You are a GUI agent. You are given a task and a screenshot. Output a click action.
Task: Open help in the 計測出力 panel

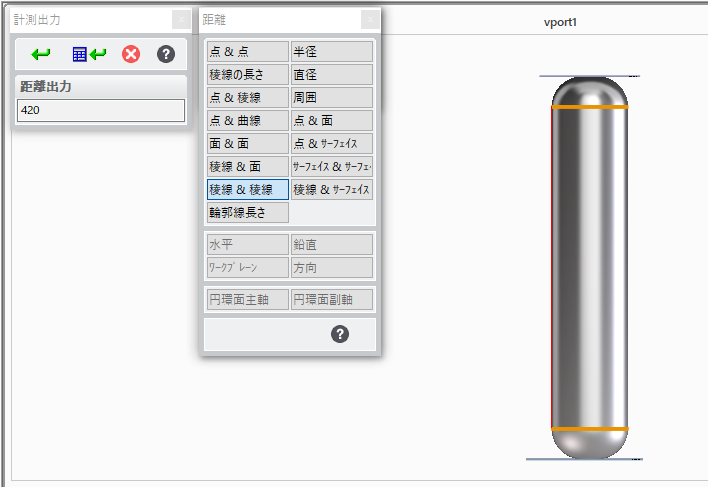166,54
